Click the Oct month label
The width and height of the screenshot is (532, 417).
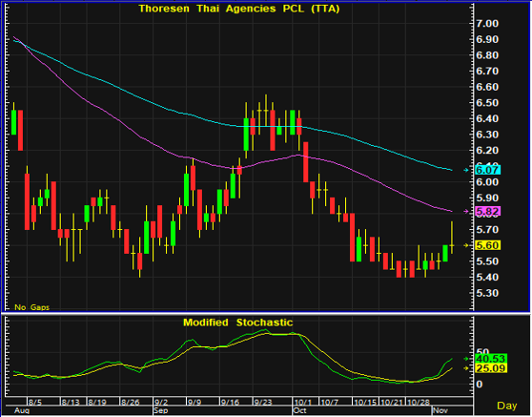300,410
